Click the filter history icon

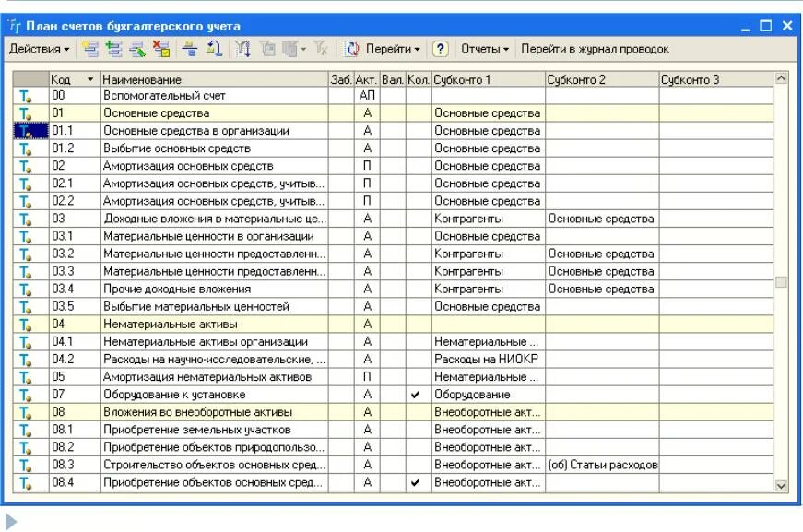pyautogui.click(x=267, y=49)
